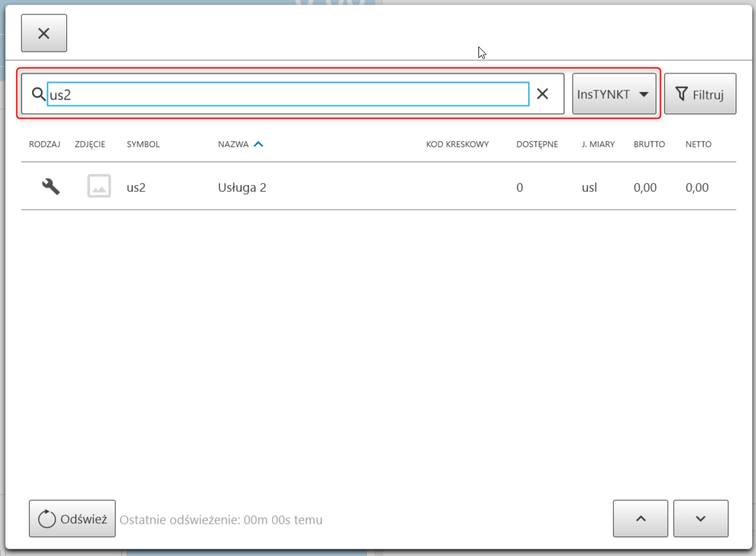Click the Filtruj button
The width and height of the screenshot is (756, 556).
coord(700,93)
